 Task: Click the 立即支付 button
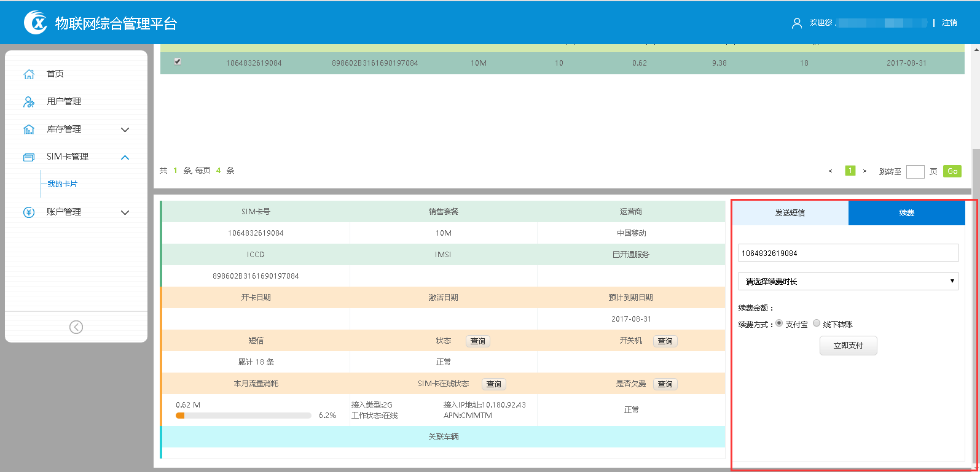click(848, 346)
